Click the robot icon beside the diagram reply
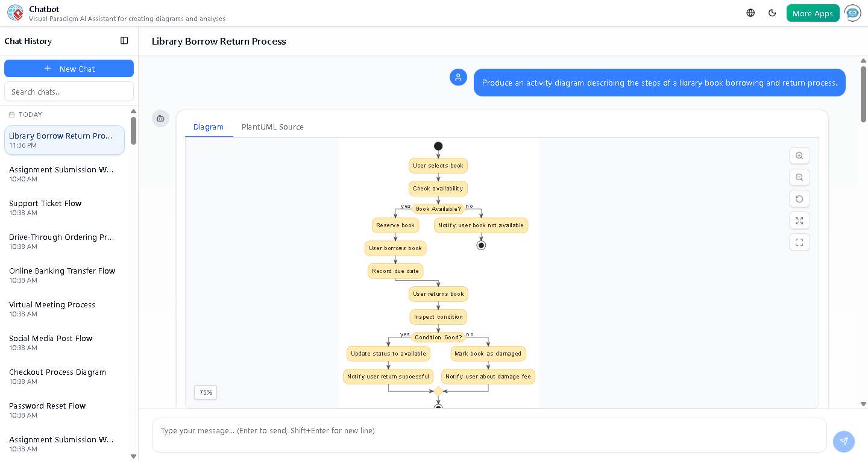Viewport: 868px width, 461px height. [160, 119]
